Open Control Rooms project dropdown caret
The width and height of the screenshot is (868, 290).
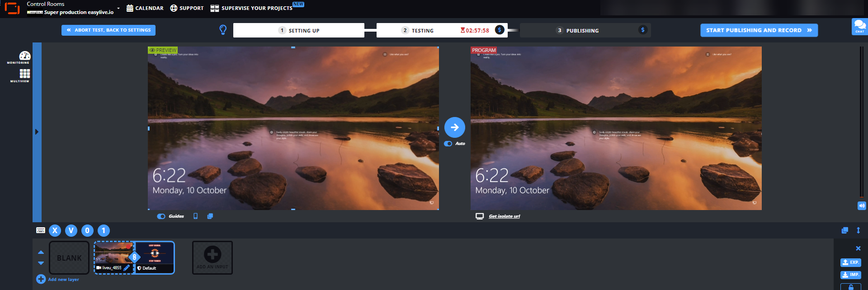pyautogui.click(x=118, y=9)
